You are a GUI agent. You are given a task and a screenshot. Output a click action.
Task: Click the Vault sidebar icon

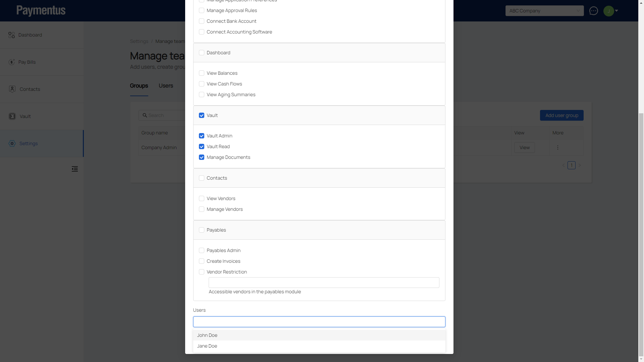click(12, 116)
